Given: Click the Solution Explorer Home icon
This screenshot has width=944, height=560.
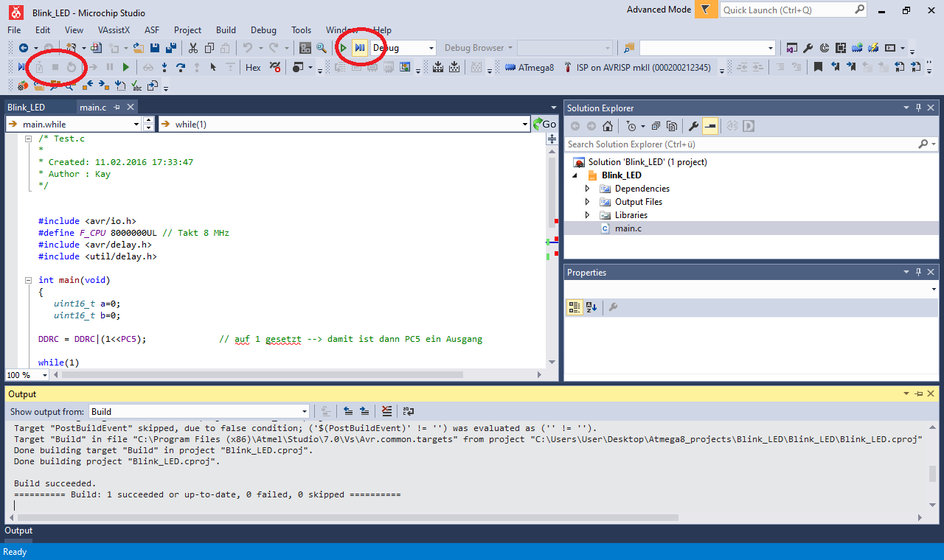Looking at the screenshot, I should point(607,126).
